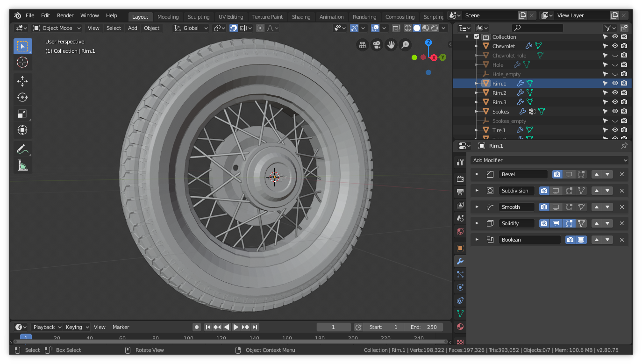The height and width of the screenshot is (364, 642).
Task: Toggle Bevel modifier viewport display
Action: click(x=569, y=174)
